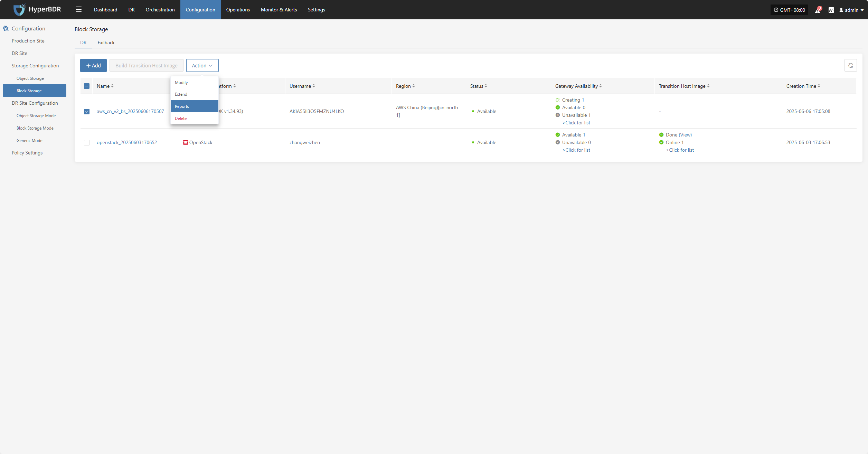Open the notification alert bell icon
This screenshot has height=454, width=868.
[818, 10]
